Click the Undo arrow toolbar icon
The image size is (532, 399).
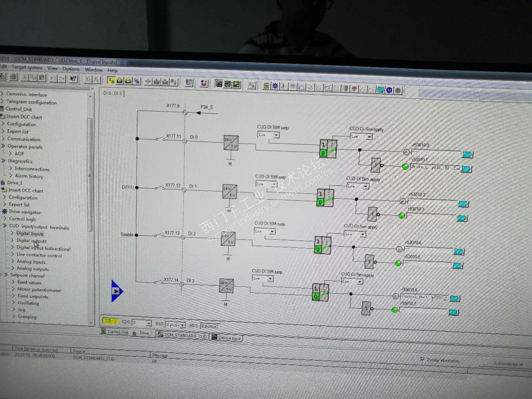click(x=53, y=78)
